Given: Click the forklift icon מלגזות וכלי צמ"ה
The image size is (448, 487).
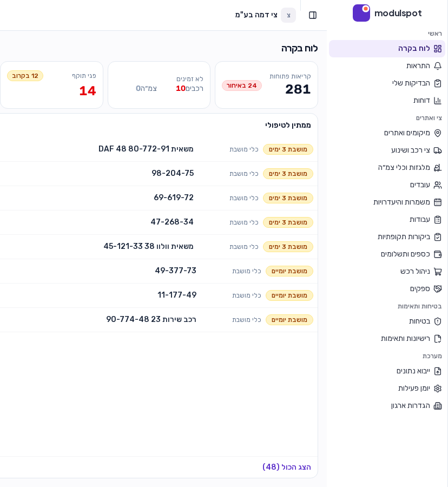Looking at the screenshot, I should click(x=437, y=168).
